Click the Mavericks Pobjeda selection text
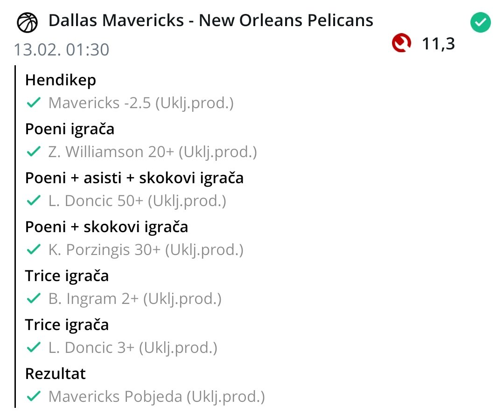 (x=156, y=397)
